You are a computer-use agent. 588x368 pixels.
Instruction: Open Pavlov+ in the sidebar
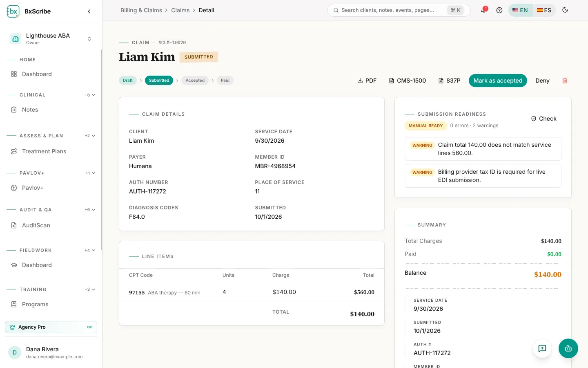[x=51, y=188]
